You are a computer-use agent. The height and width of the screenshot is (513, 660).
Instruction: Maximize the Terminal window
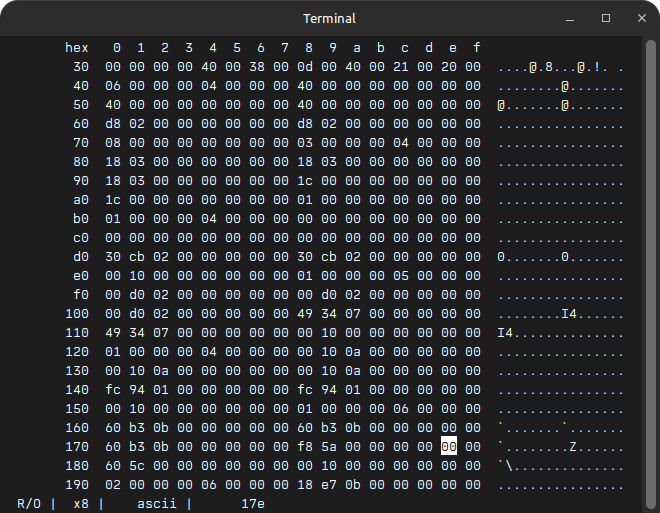click(x=606, y=18)
